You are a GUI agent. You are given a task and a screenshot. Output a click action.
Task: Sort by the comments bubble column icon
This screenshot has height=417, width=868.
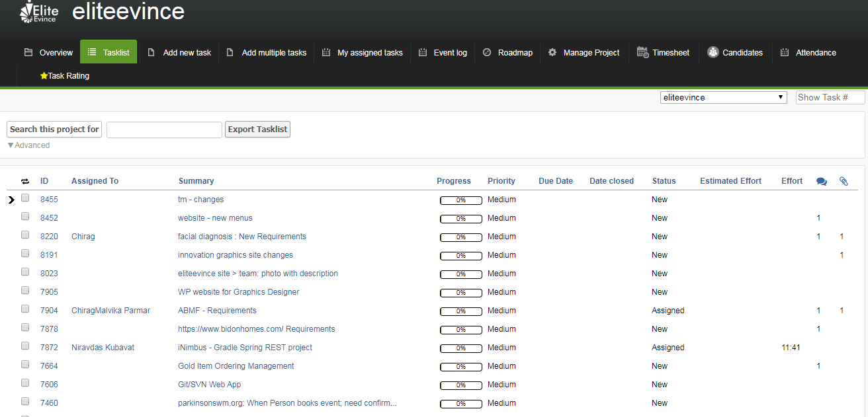tap(822, 181)
